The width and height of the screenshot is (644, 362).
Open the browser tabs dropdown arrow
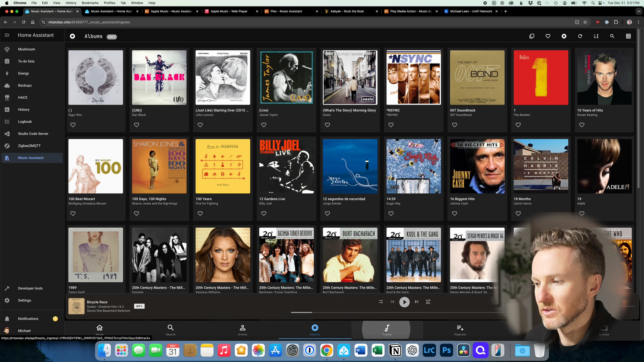[639, 11]
